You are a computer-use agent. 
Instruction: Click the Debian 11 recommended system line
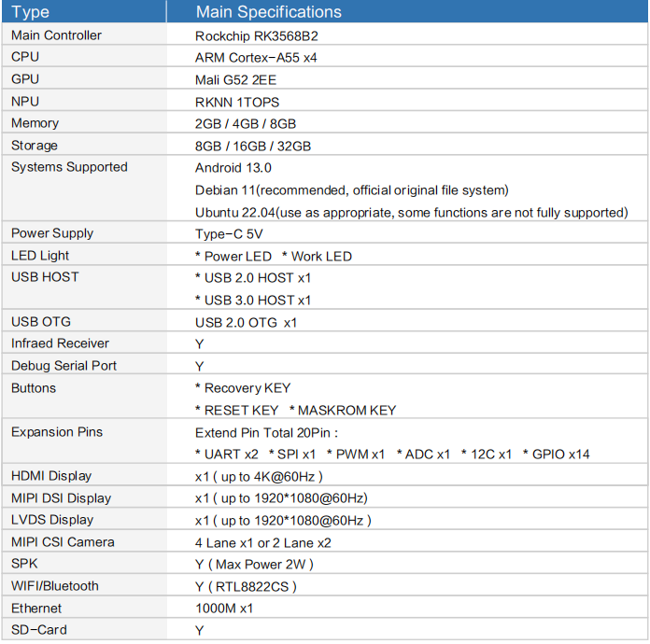351,190
